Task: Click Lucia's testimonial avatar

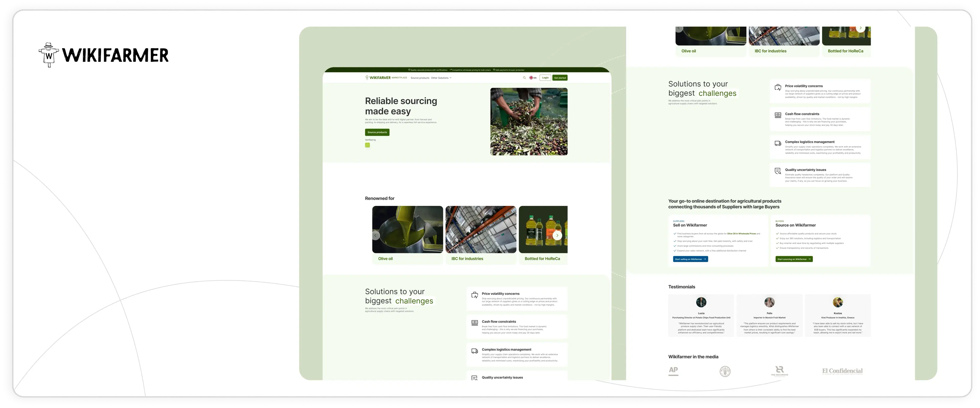Action: pos(701,302)
